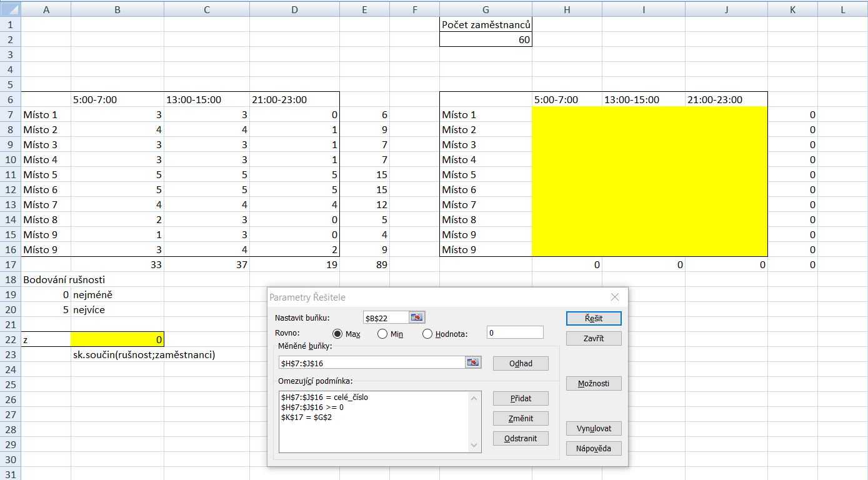
Task: Click cell C6 header 13:00-15:00
Action: 207,99
